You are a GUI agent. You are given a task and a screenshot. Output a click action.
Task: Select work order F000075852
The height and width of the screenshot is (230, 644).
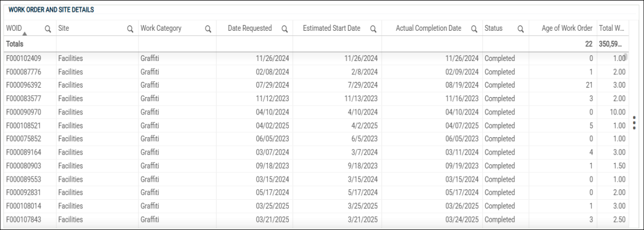[x=23, y=139]
